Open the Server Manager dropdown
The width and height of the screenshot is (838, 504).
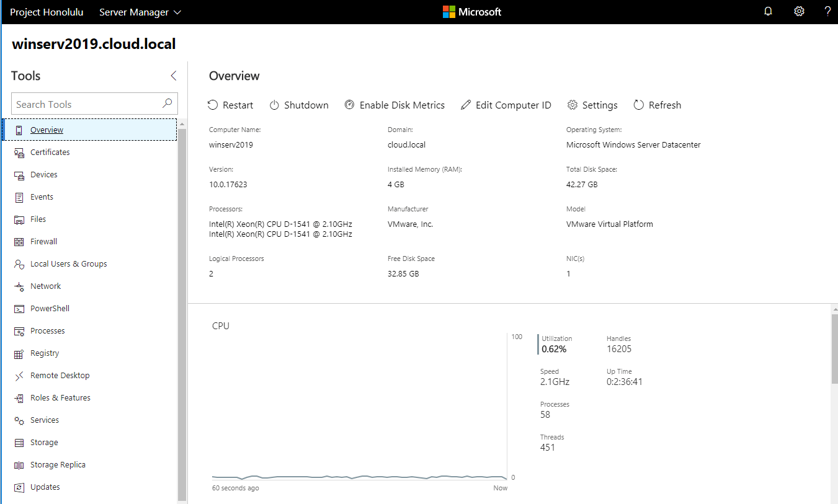tap(140, 12)
